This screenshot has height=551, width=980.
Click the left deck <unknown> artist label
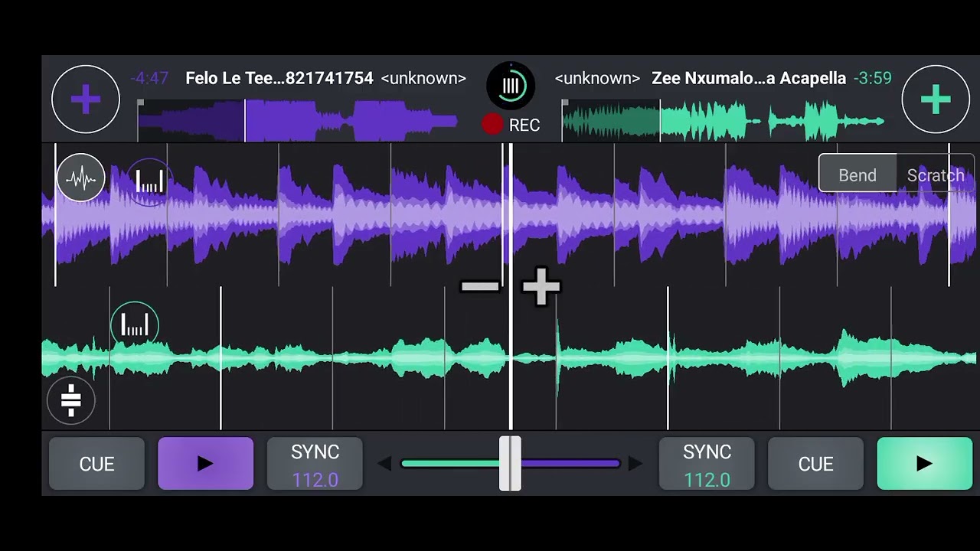423,78
